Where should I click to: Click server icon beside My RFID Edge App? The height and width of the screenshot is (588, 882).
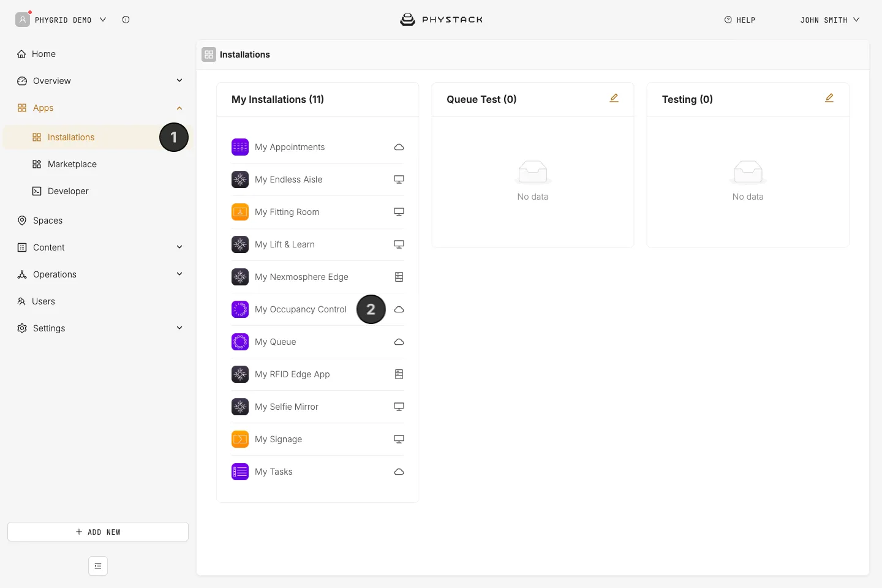(399, 374)
